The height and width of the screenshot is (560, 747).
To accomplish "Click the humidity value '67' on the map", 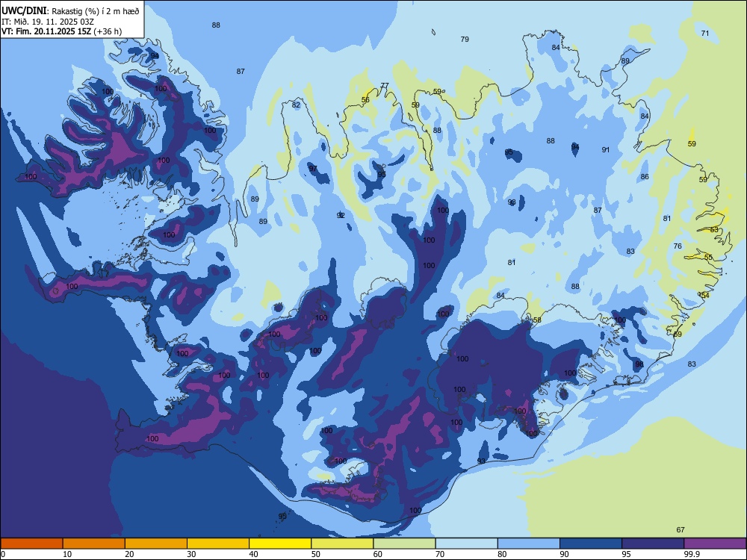I will point(681,529).
